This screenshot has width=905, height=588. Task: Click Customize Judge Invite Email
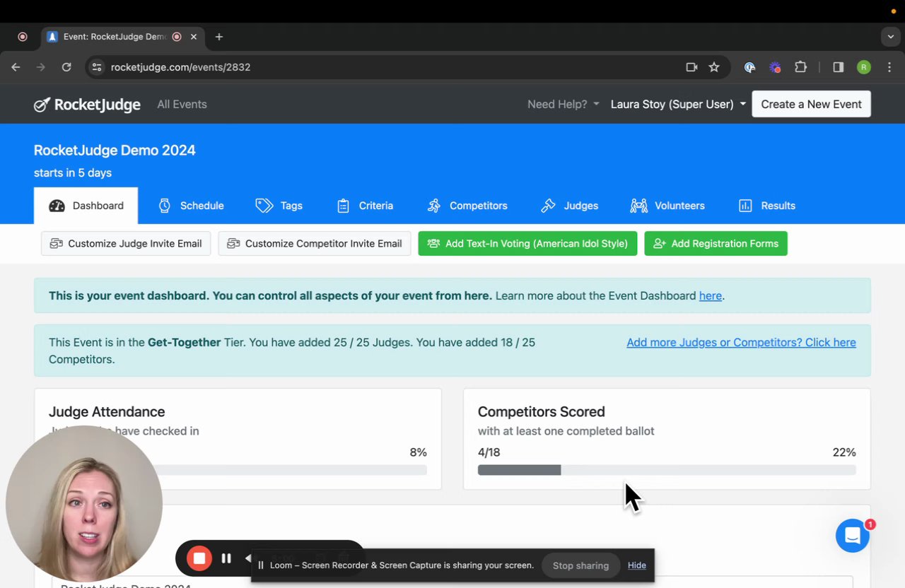coord(126,244)
